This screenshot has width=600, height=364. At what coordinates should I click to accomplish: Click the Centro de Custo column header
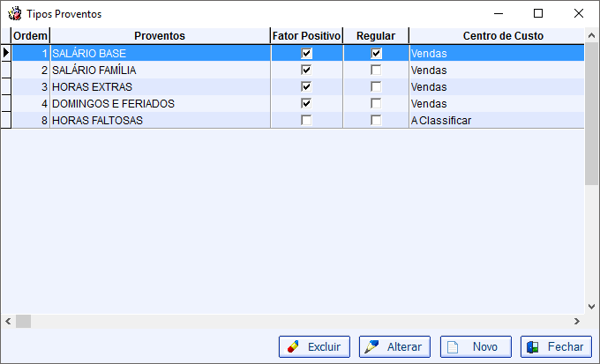tap(497, 36)
